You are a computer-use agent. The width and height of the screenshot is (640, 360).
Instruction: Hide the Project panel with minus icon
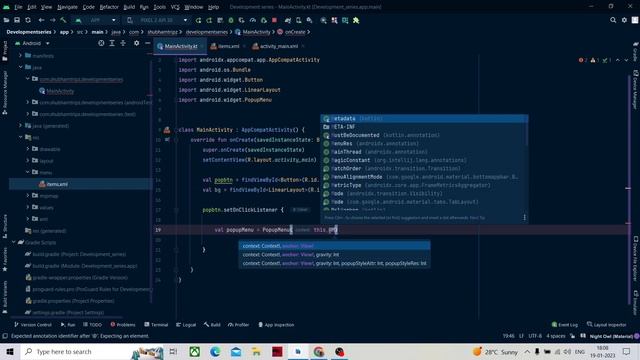tap(147, 43)
